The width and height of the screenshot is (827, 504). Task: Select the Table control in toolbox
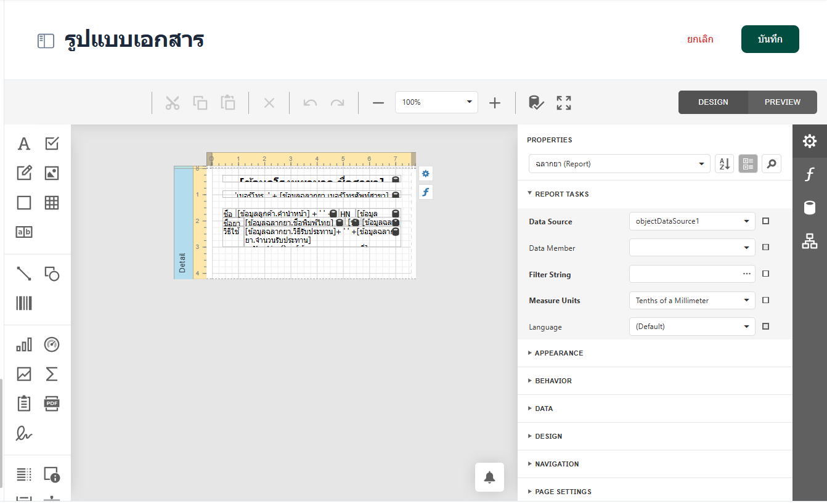[52, 203]
